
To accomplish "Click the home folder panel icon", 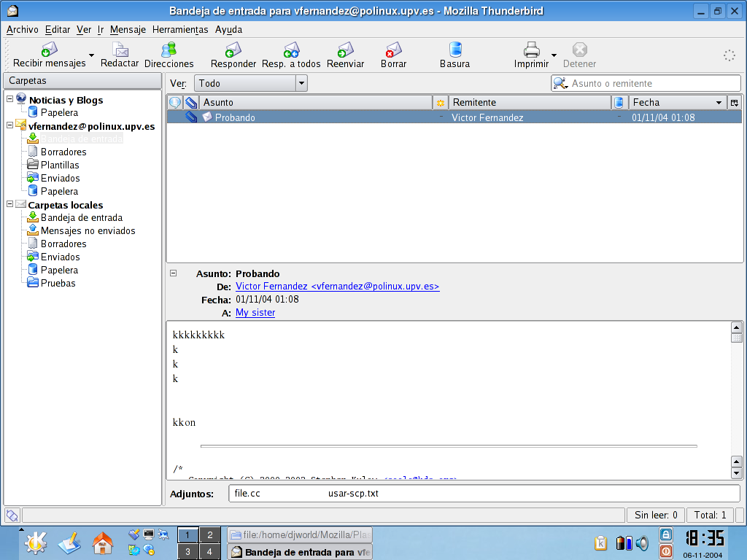I will (x=102, y=542).
